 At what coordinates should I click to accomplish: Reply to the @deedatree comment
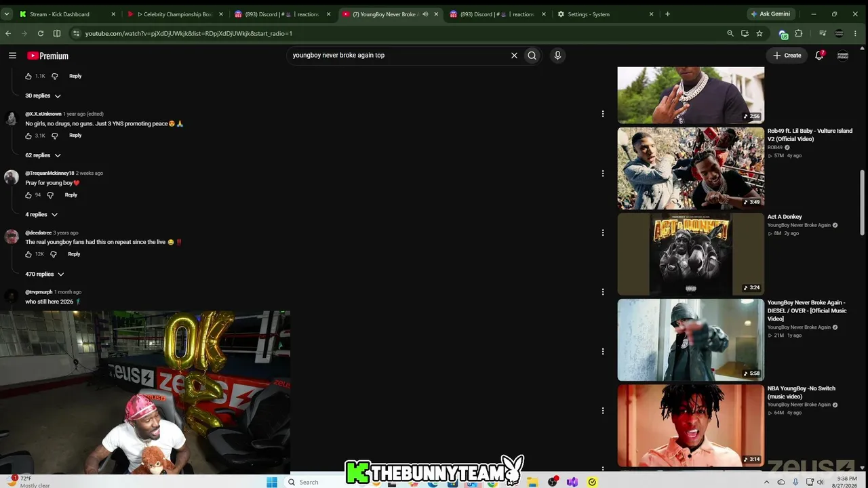click(74, 254)
